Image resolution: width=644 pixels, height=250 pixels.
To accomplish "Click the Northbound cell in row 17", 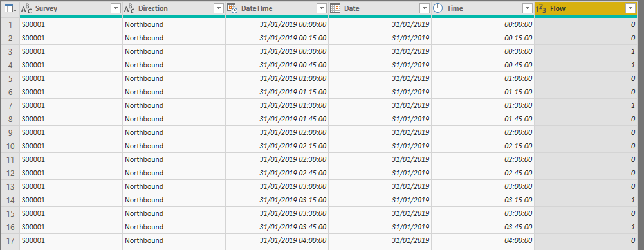I will (174, 240).
